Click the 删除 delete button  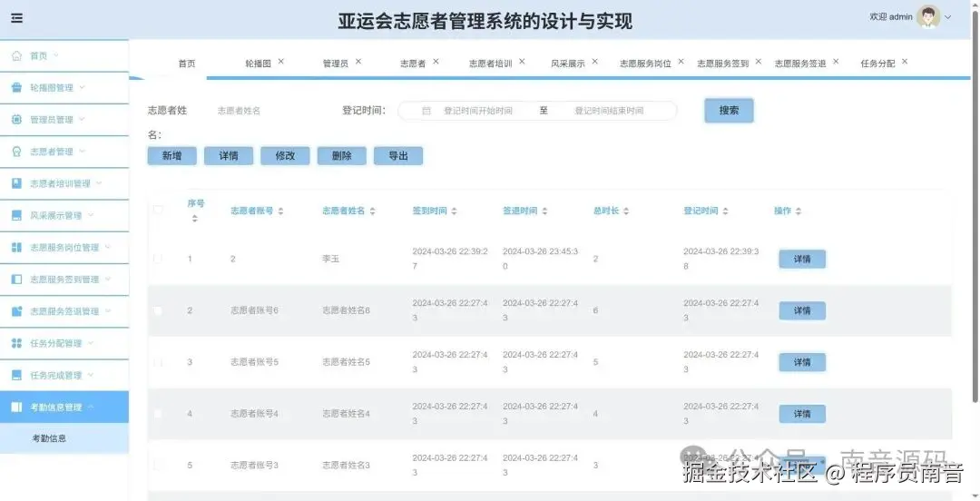click(x=342, y=156)
